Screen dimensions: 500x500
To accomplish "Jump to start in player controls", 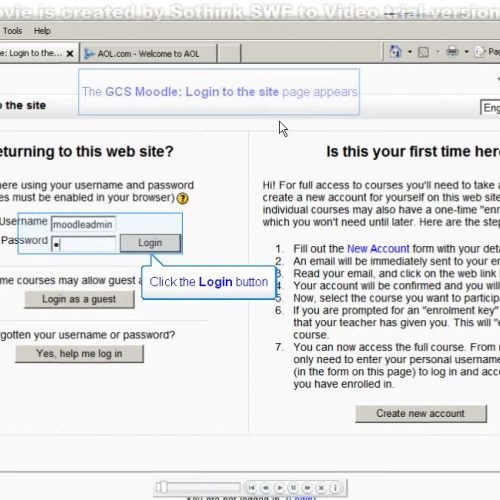I will tap(252, 488).
